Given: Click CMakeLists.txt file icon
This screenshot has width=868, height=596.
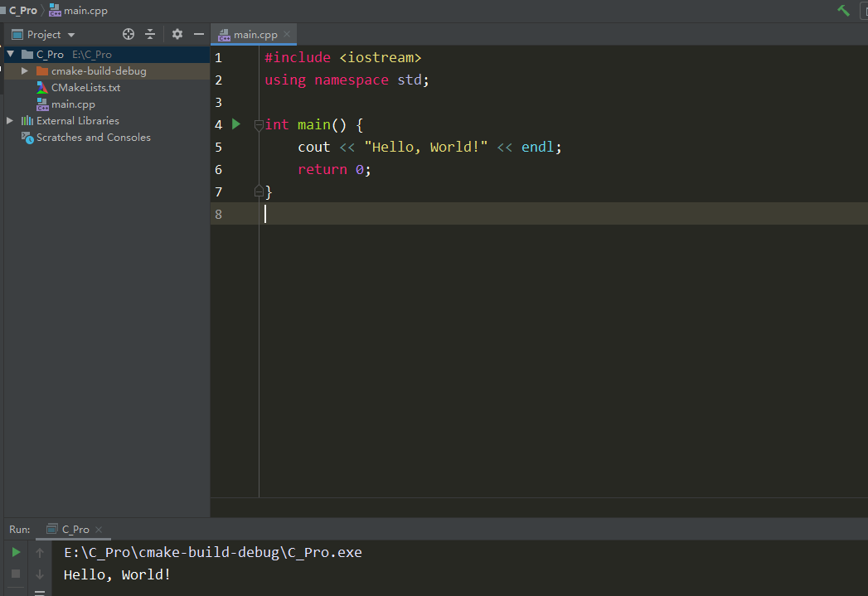Looking at the screenshot, I should coord(42,87).
